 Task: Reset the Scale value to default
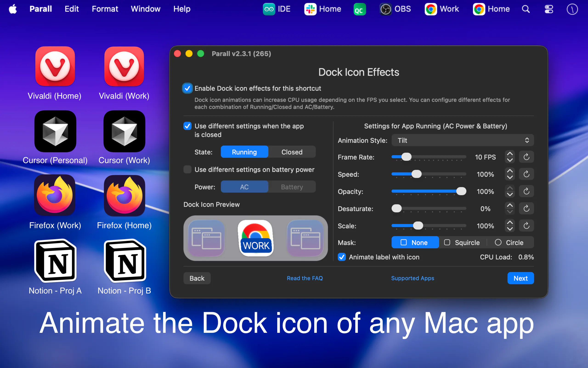point(526,226)
